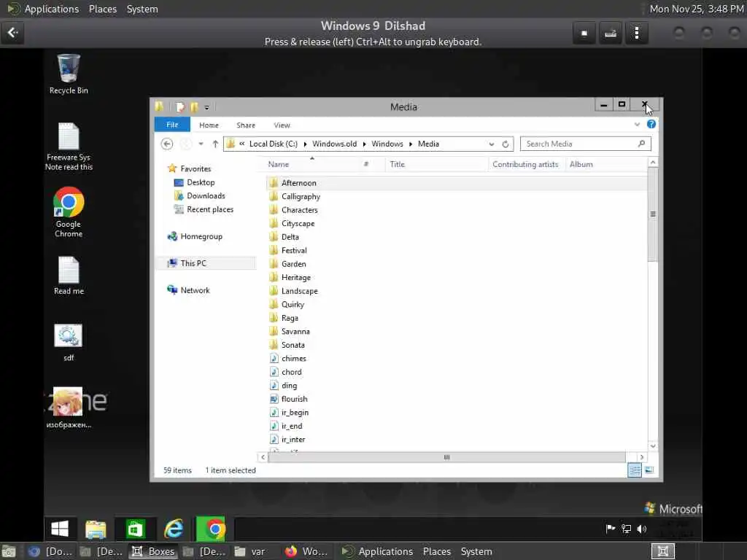Open the View ribbon tab
The image size is (747, 560).
pyautogui.click(x=282, y=125)
